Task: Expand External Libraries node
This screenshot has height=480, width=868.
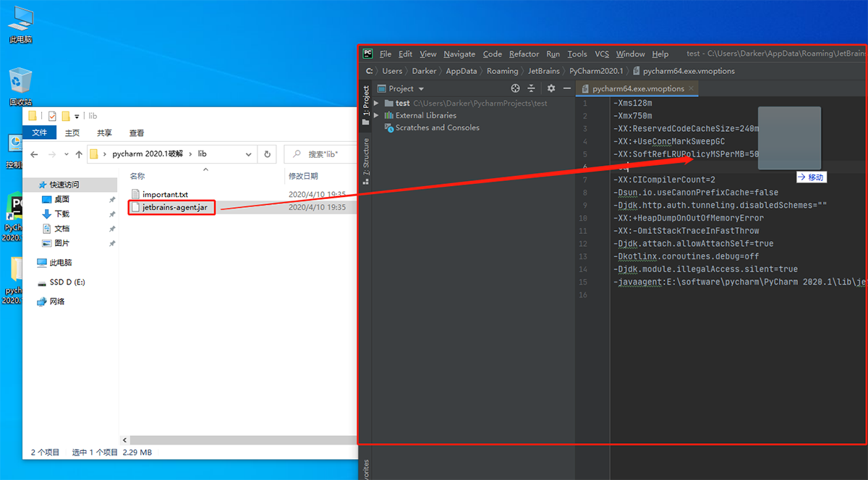Action: [377, 115]
